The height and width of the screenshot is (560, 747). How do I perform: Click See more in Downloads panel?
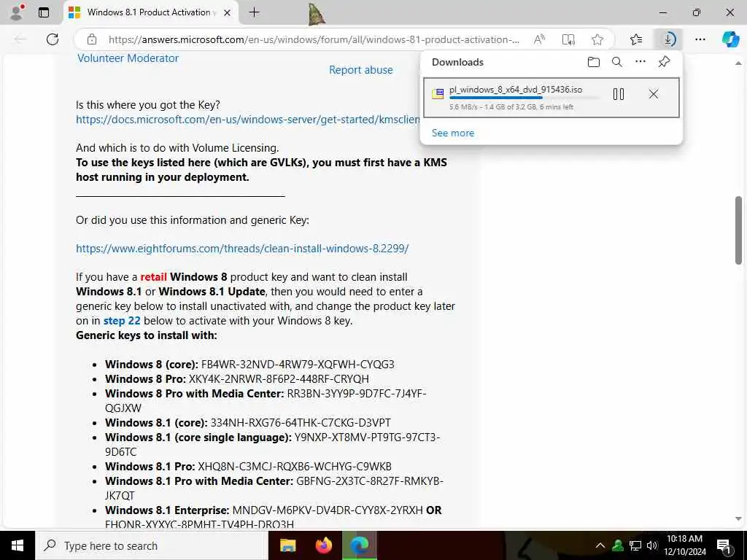point(452,133)
